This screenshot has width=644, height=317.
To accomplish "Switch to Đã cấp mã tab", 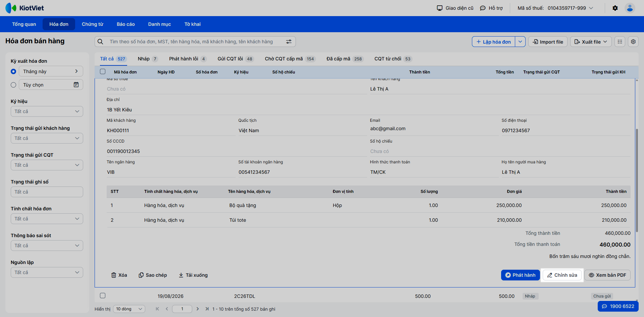I will [345, 59].
